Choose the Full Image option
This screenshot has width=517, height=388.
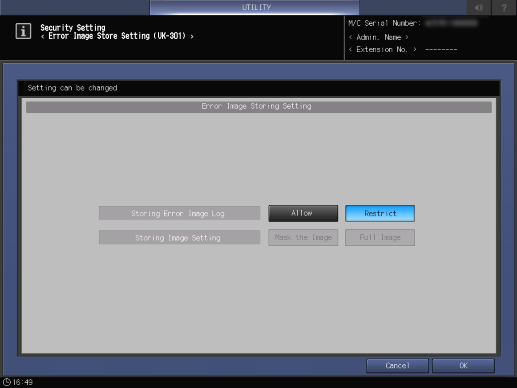point(380,237)
